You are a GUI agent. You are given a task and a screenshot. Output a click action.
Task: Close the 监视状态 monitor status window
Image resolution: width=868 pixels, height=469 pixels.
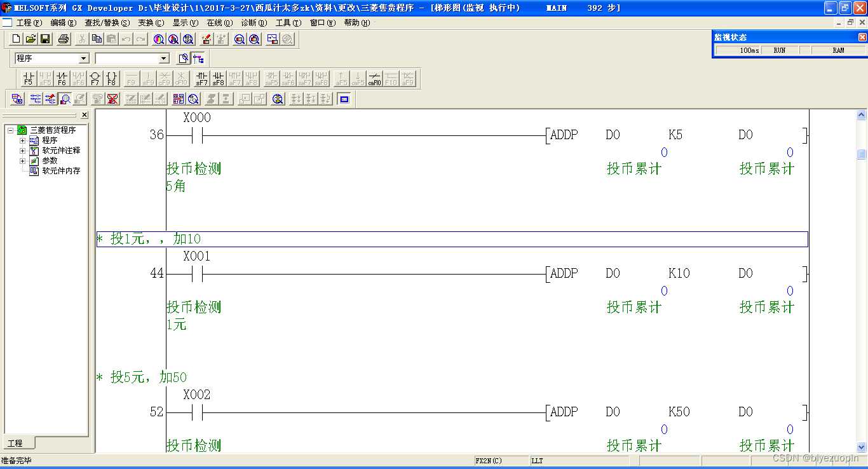[x=862, y=37]
